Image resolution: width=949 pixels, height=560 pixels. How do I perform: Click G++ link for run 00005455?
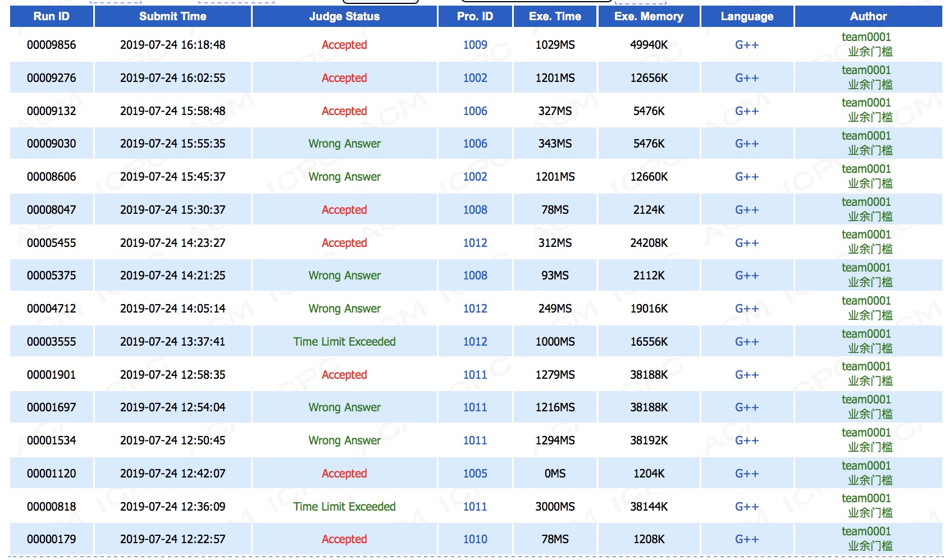746,243
